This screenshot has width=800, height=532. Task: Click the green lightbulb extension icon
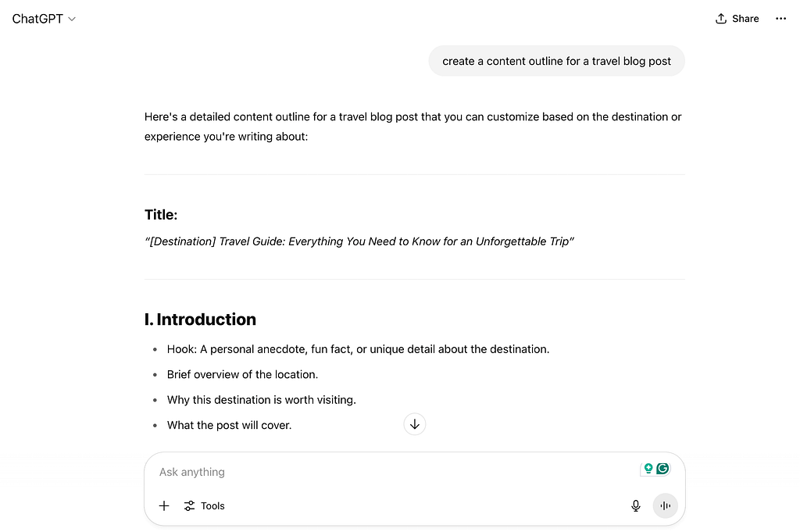pos(648,469)
